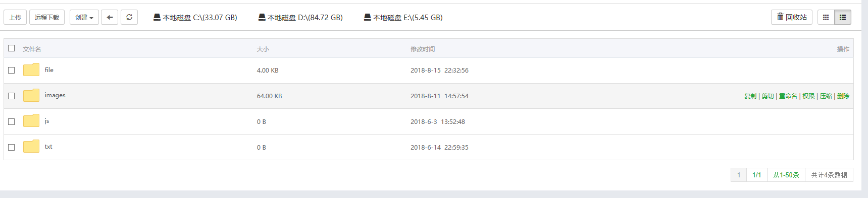Screen dimensions: 868x198
Task: Tick the checkbox for images folder
Action: click(11, 96)
